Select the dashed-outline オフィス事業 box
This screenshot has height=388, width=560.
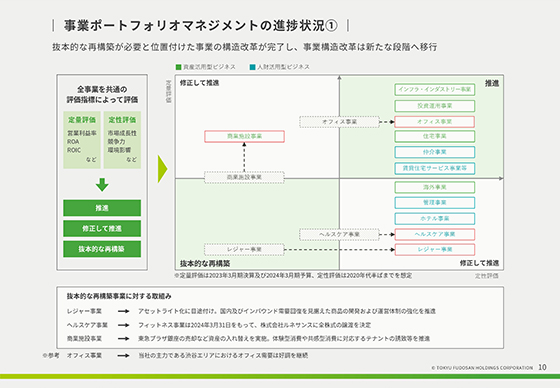click(339, 122)
